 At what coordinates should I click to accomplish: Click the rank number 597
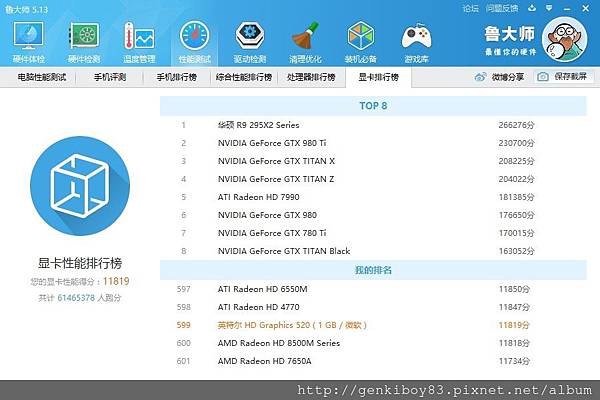(183, 289)
